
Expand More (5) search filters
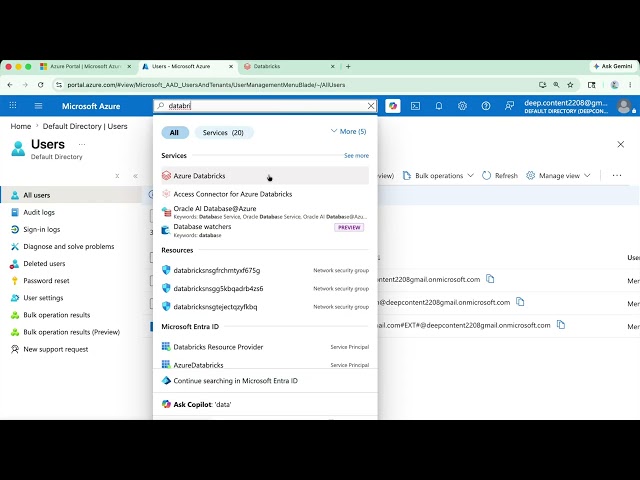pyautogui.click(x=348, y=131)
